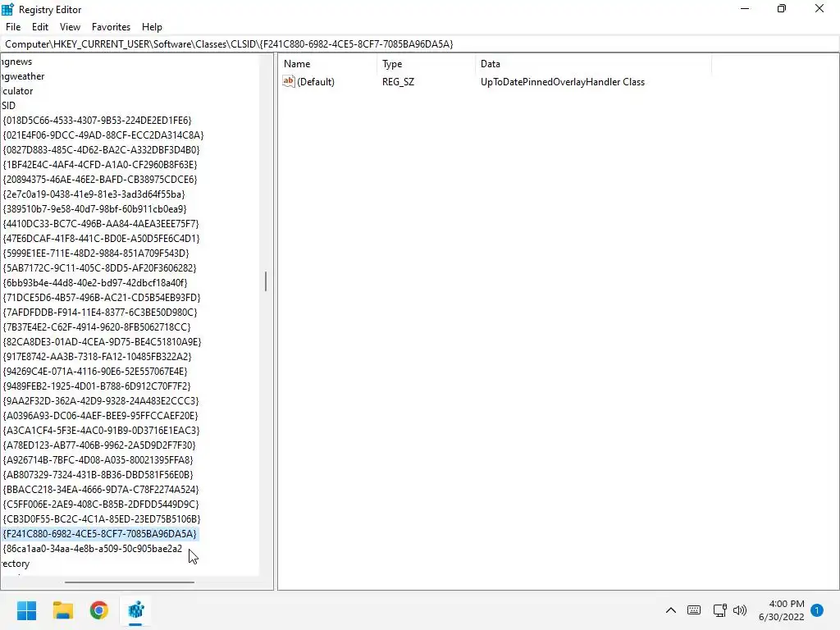This screenshot has width=840, height=630.
Task: Select key {C5FF006E-2AE9-408C-B85B-2DFDD5449D9C}
Action: point(101,504)
